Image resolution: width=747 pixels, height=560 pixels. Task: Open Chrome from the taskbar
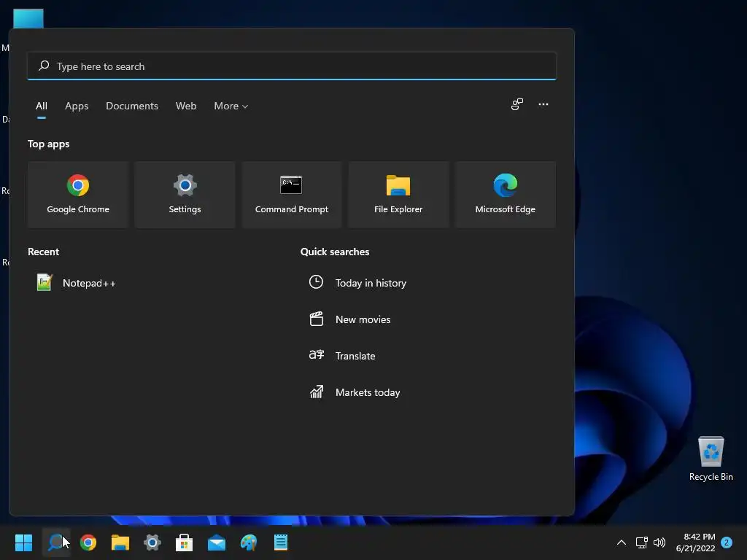[88, 542]
